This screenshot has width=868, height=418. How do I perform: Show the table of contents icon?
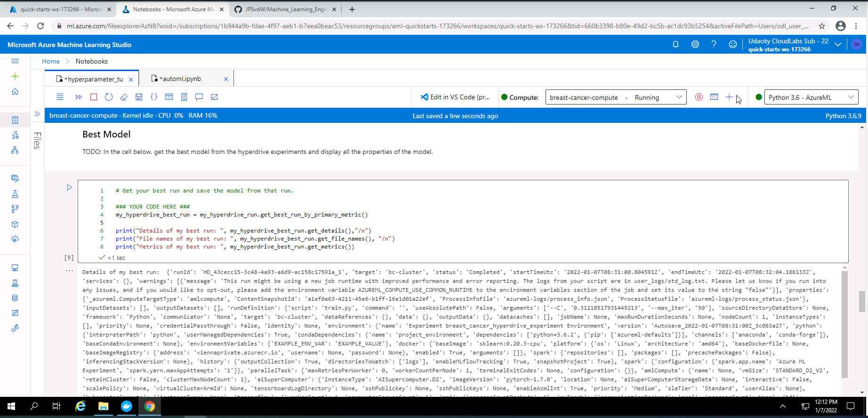coord(184,97)
